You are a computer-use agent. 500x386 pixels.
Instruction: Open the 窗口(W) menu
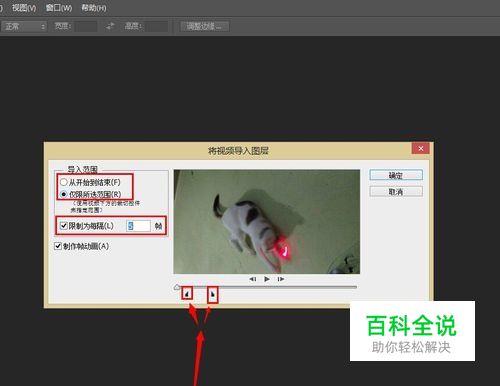click(x=59, y=8)
